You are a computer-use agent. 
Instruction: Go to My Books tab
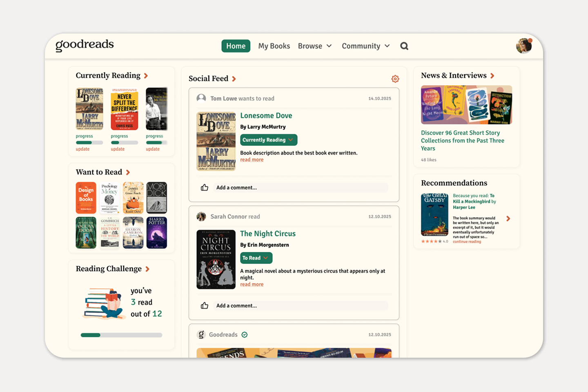(x=274, y=46)
